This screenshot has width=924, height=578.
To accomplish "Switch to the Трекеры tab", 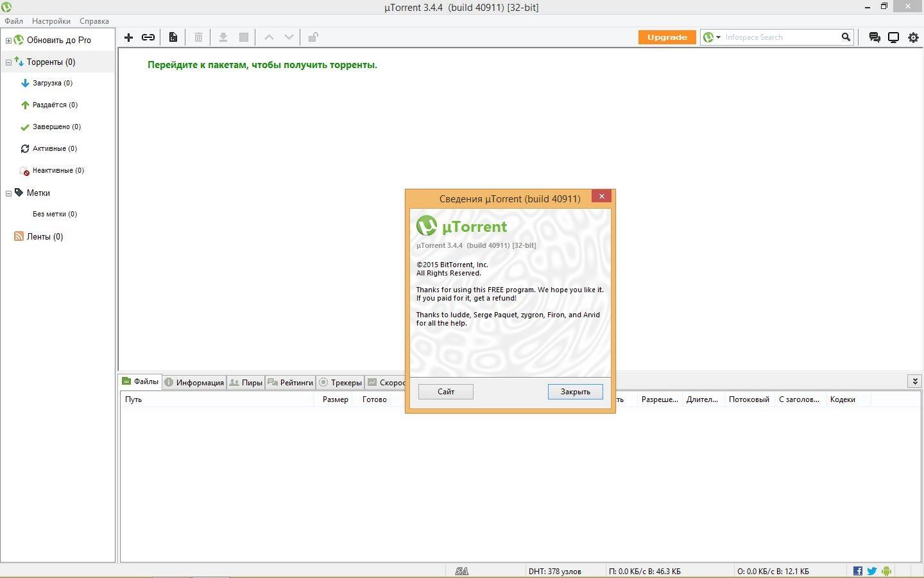I will (341, 382).
